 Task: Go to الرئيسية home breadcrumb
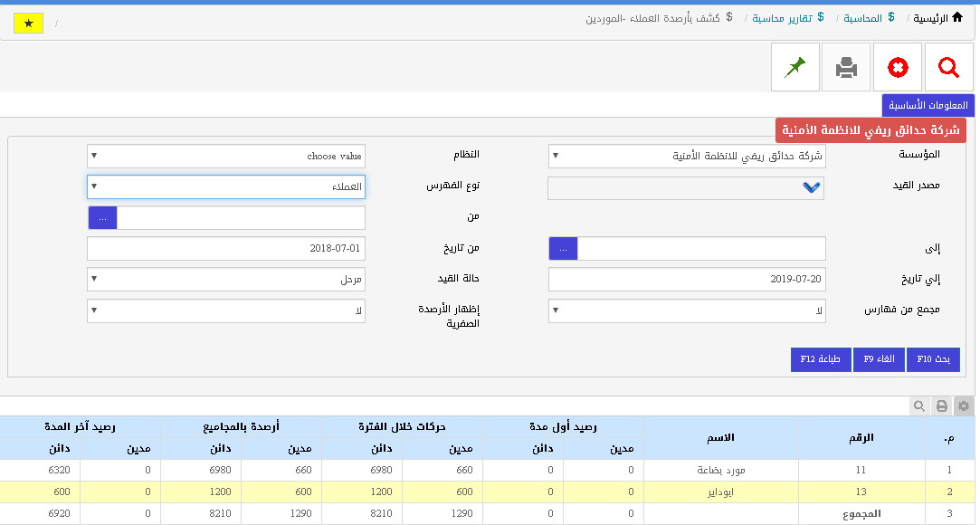(x=937, y=17)
